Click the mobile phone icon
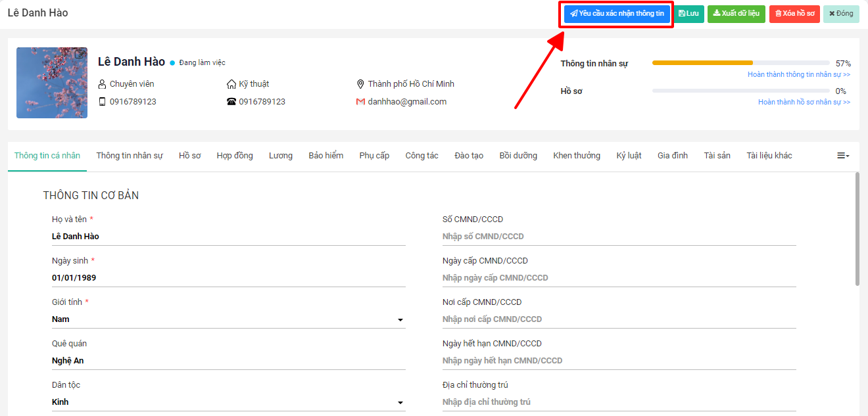 pos(102,102)
